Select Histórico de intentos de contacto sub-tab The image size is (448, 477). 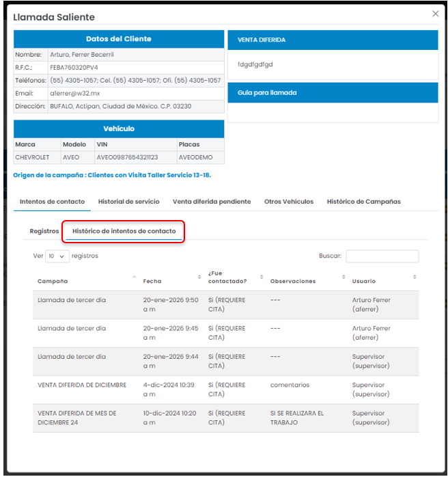pos(124,231)
